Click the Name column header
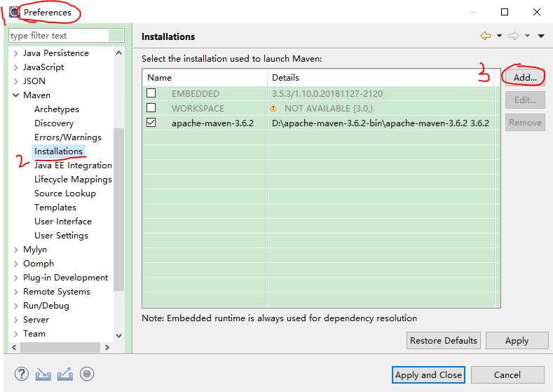The image size is (553, 392). click(x=205, y=78)
